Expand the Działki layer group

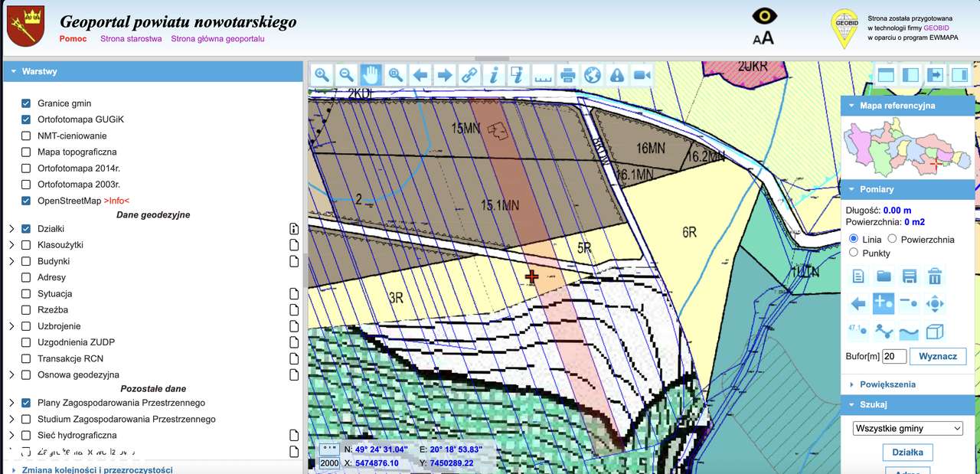11,229
